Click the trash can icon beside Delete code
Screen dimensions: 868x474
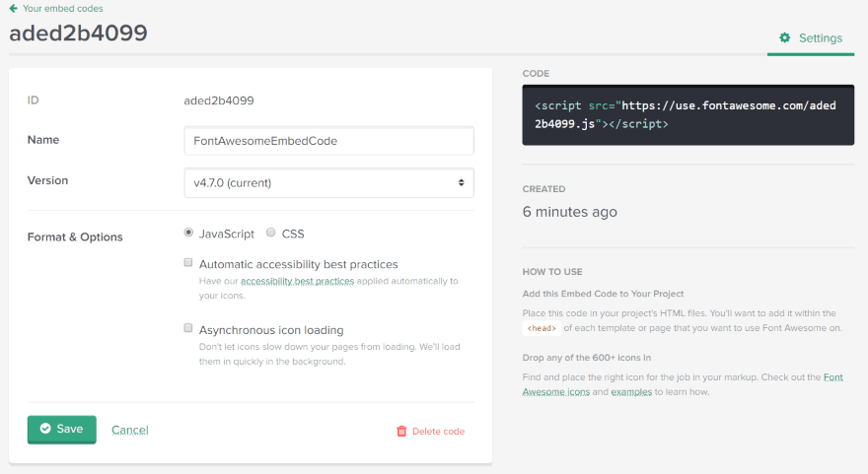(x=401, y=432)
